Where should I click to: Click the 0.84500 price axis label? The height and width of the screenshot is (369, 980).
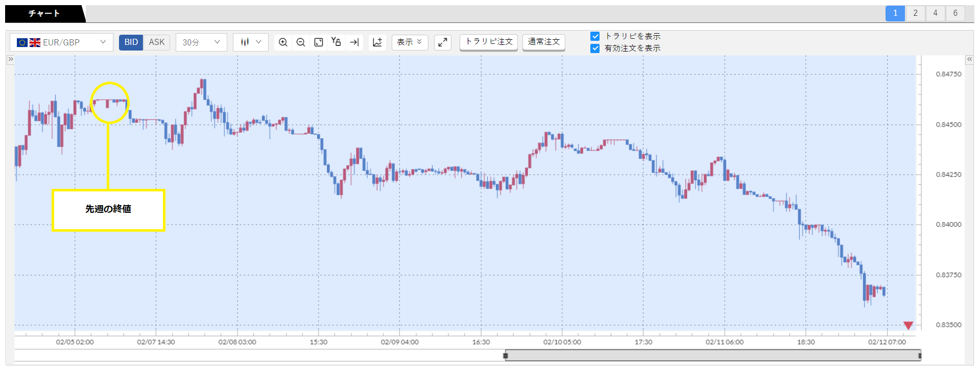pyautogui.click(x=948, y=125)
